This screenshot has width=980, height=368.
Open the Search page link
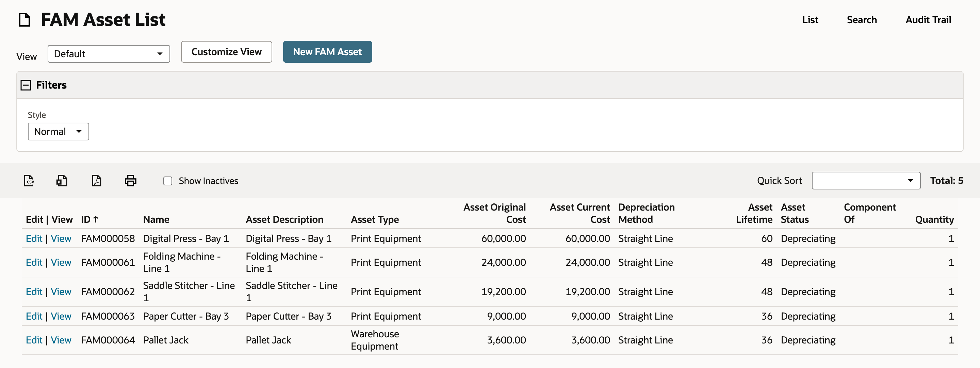point(862,20)
